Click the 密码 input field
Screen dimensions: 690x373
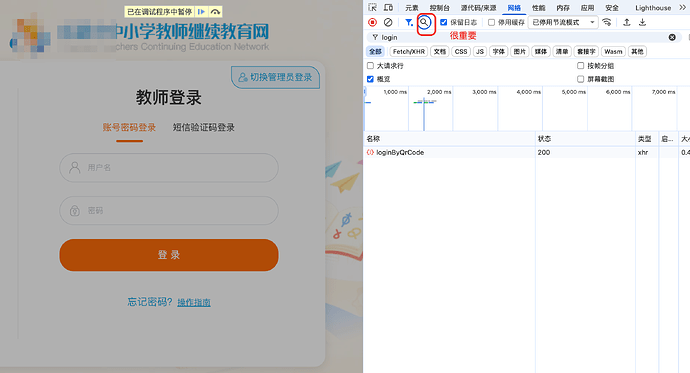pyautogui.click(x=169, y=211)
